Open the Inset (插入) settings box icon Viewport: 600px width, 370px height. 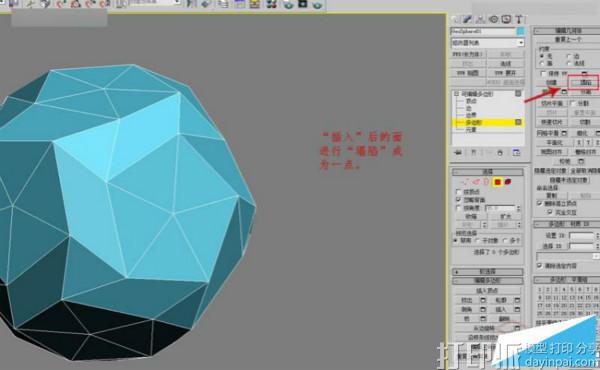click(517, 309)
